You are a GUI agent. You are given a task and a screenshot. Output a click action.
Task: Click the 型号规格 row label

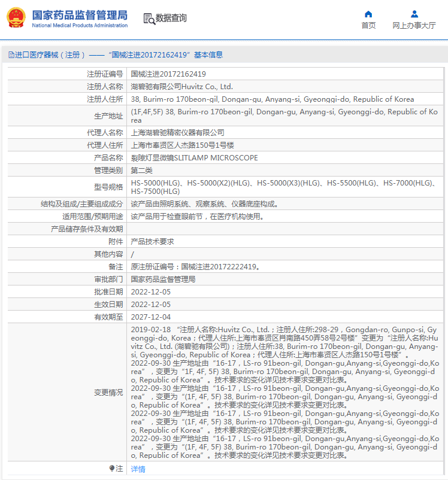pos(108,187)
